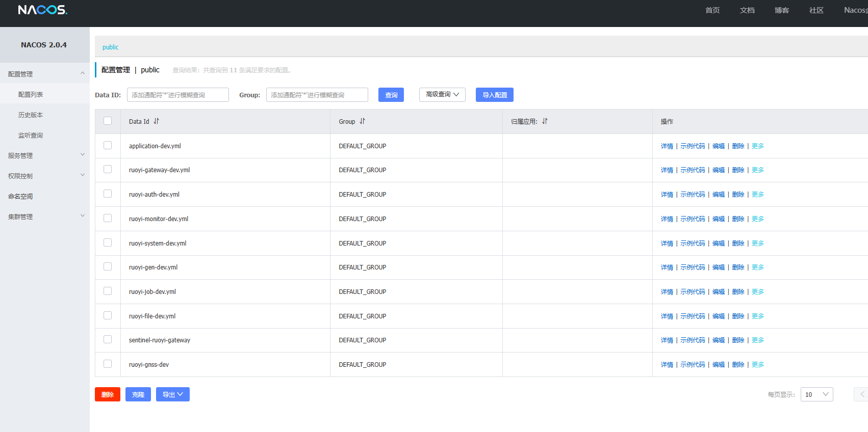Sort by 归属应用 column
The height and width of the screenshot is (432, 868).
click(545, 121)
